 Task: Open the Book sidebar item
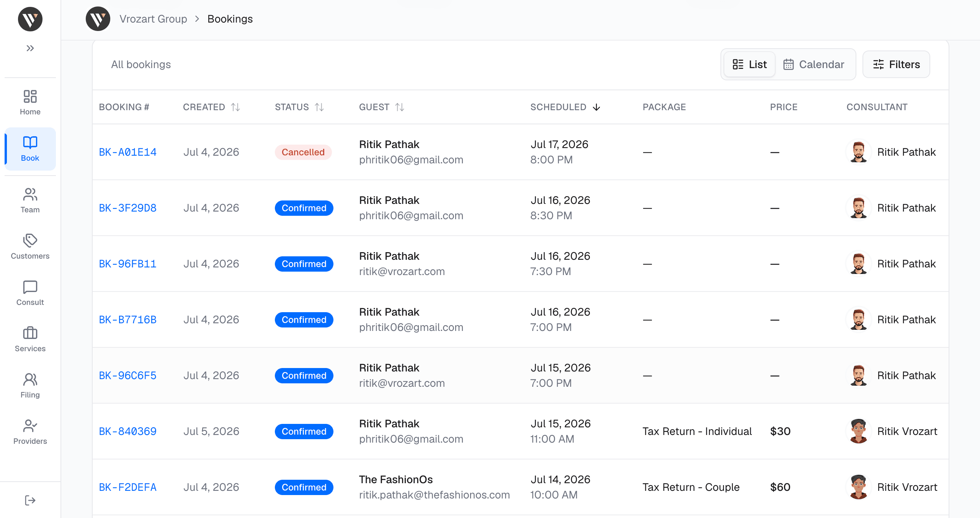[x=30, y=149]
